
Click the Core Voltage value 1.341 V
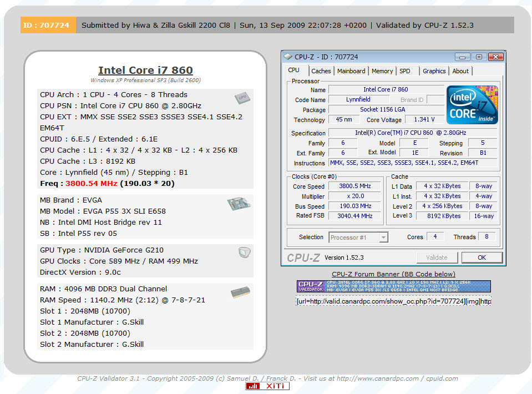point(424,119)
